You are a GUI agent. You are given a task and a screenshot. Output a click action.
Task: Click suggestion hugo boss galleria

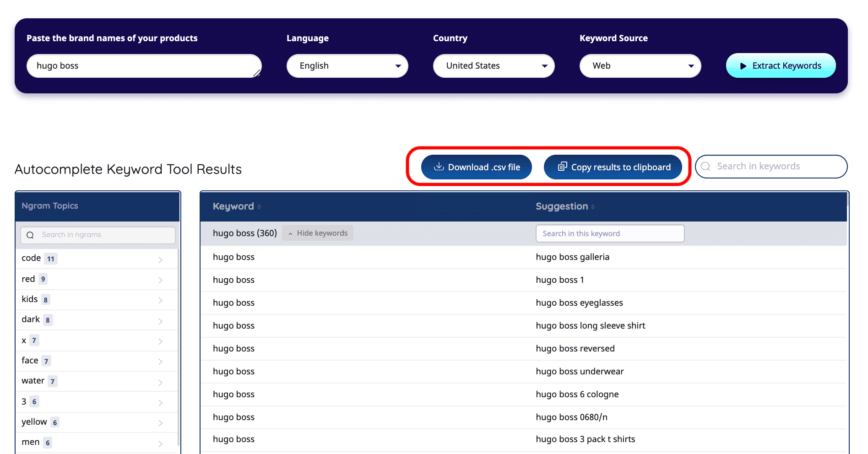[572, 257]
